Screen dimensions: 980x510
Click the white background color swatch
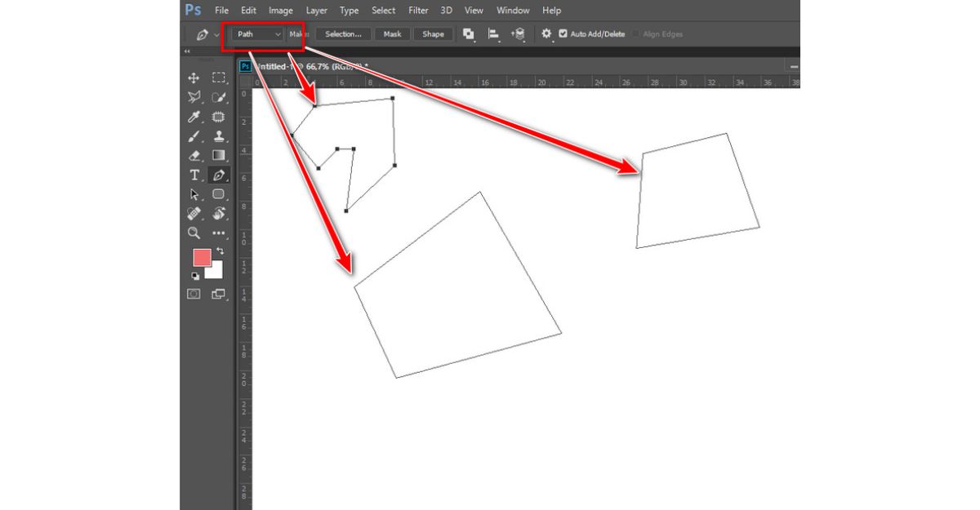(216, 271)
